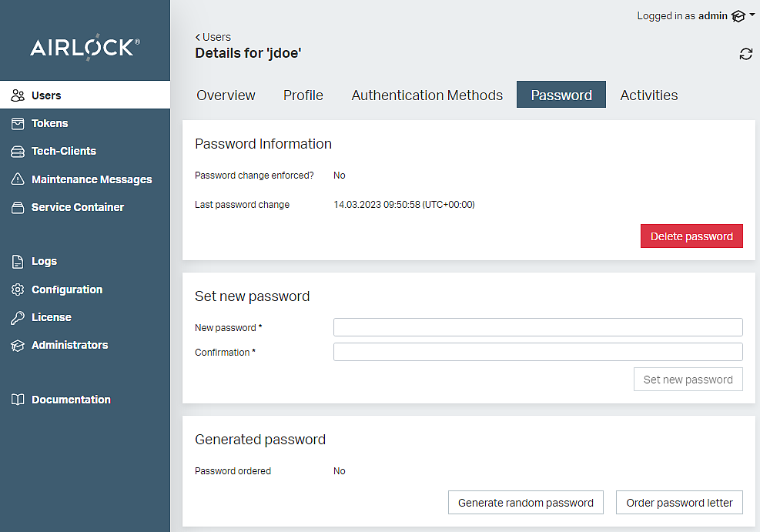Click the Maintenance Messages warning icon
The height and width of the screenshot is (532, 760).
point(18,179)
